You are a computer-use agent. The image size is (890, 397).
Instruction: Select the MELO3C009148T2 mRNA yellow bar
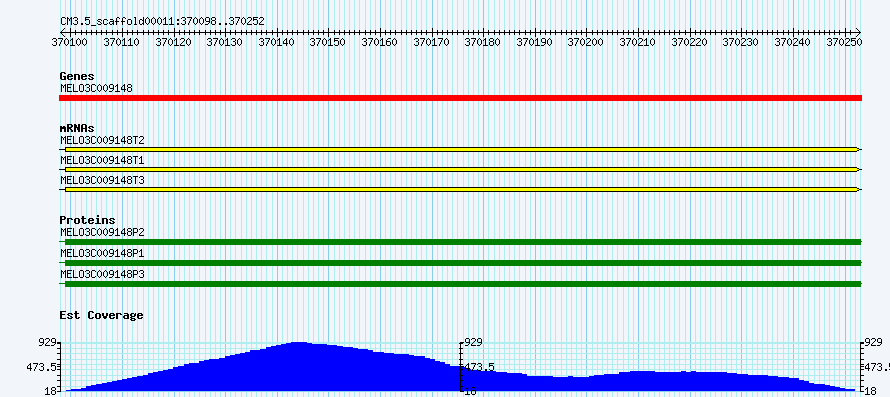coord(460,149)
